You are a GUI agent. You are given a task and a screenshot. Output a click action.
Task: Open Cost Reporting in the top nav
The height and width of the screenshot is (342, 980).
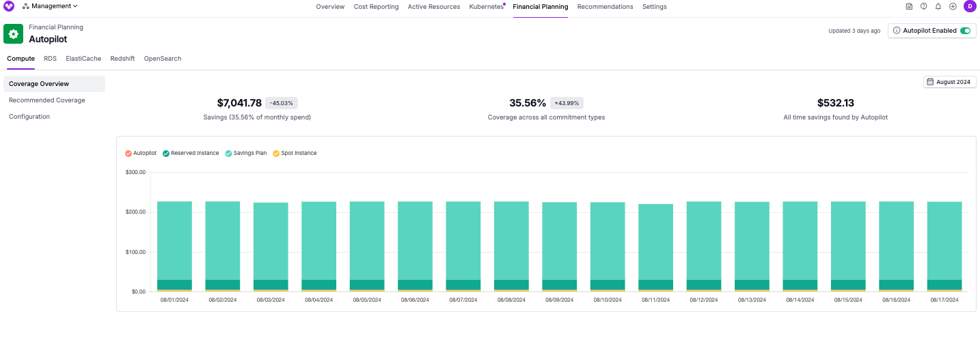pyautogui.click(x=376, y=7)
